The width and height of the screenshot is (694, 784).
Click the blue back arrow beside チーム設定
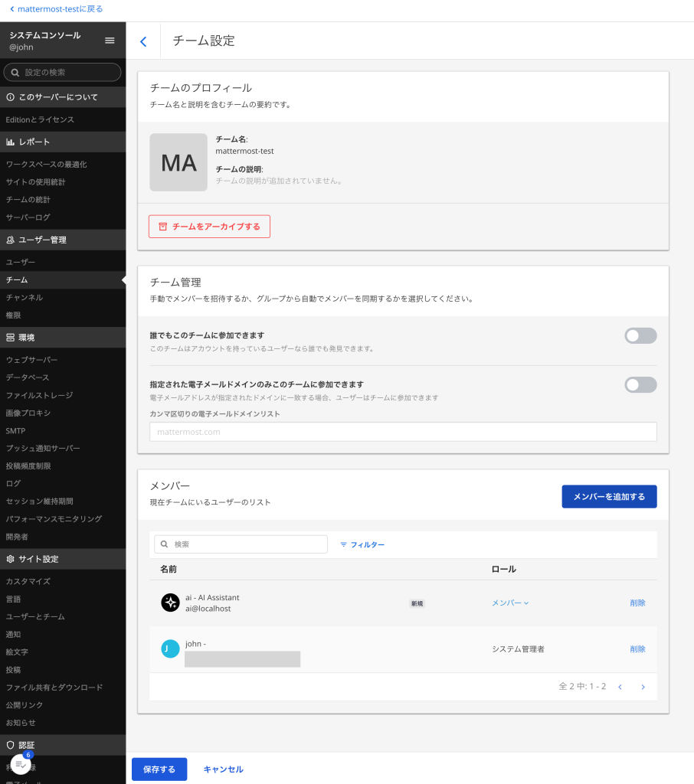tap(143, 41)
